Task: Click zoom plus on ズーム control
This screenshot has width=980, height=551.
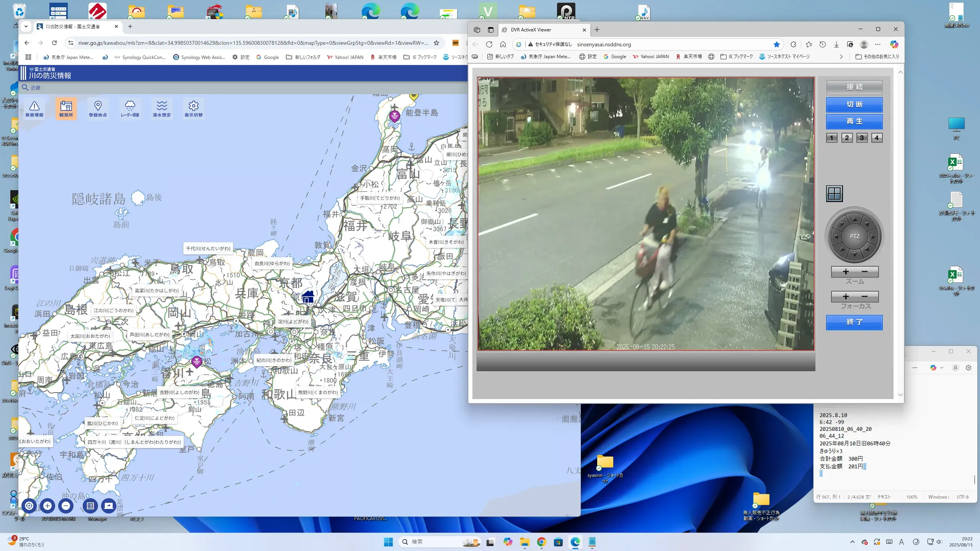Action: pos(846,272)
